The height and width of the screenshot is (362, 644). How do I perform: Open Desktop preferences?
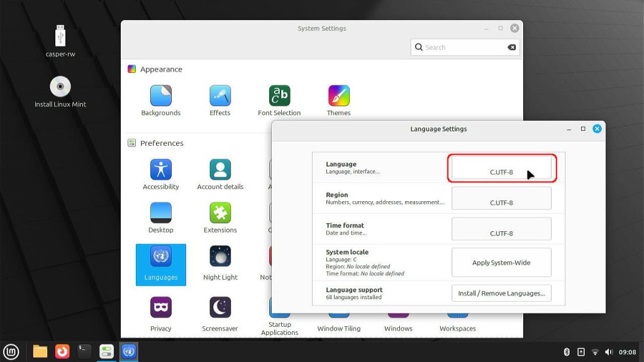point(160,213)
